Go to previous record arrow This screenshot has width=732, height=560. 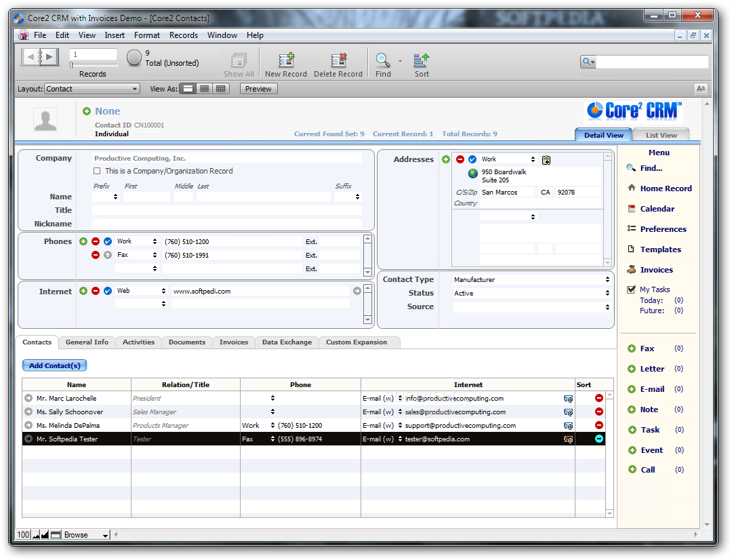coord(30,57)
